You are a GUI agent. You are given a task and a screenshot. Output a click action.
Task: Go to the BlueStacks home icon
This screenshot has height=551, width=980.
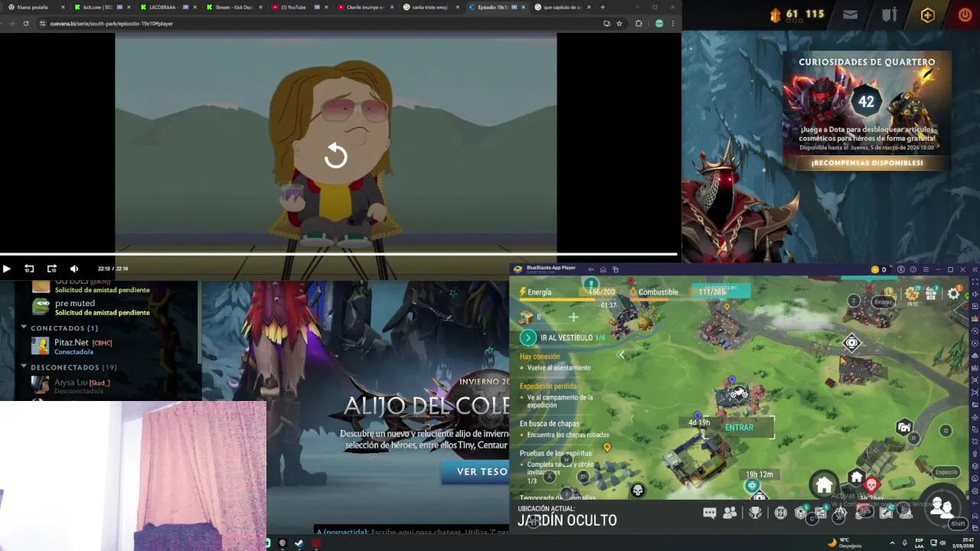(x=603, y=269)
